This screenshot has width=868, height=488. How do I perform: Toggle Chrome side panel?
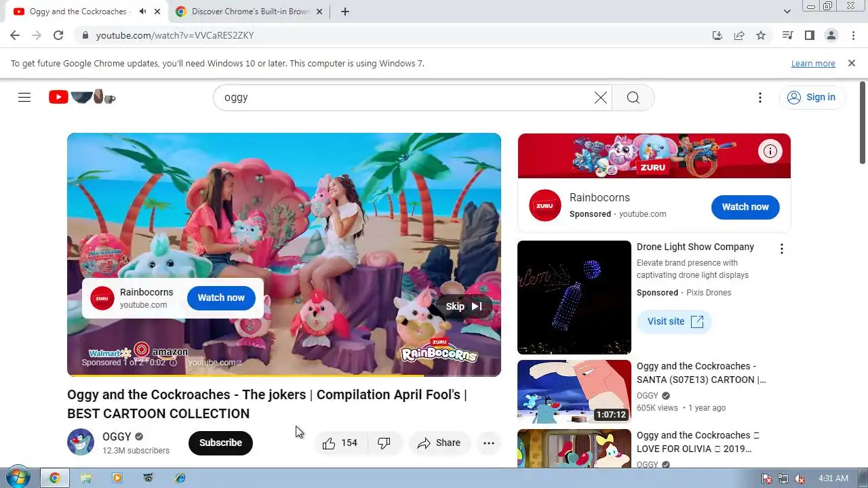(x=810, y=35)
